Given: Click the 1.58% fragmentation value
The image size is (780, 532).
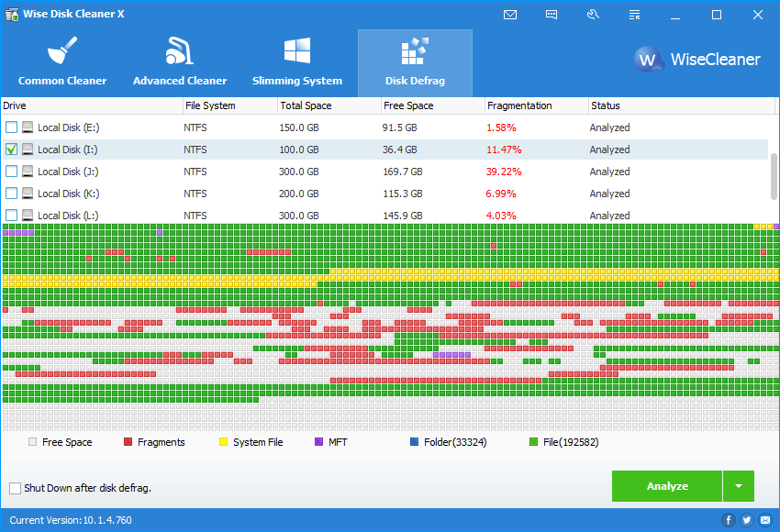Looking at the screenshot, I should click(x=501, y=127).
